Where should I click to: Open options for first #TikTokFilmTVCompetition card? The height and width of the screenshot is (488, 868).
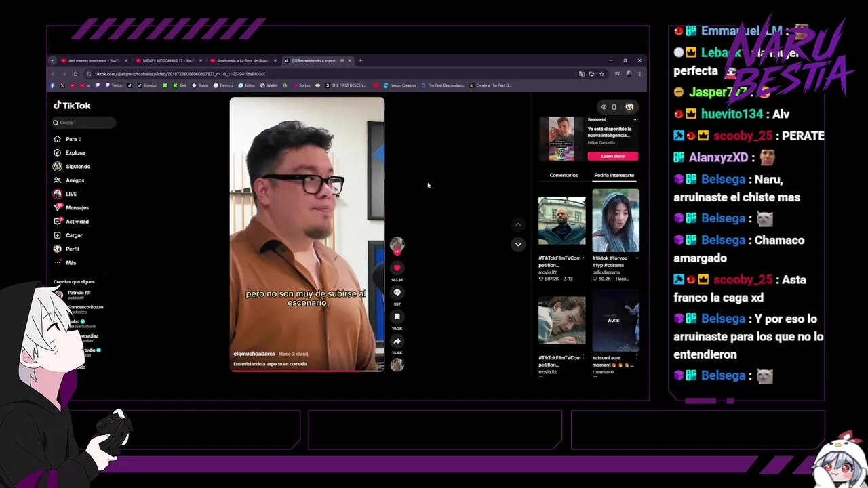(x=583, y=258)
